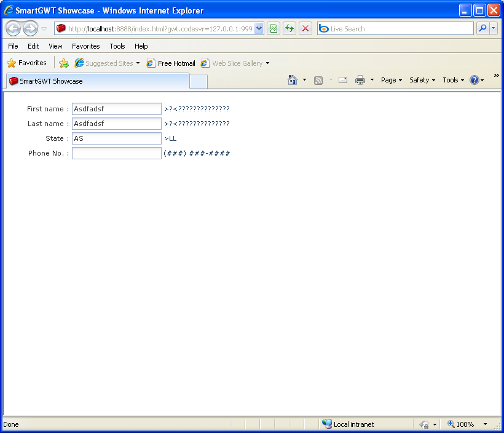Click the zoom level magnifier 100% button
504x433 pixels.
[x=461, y=424]
